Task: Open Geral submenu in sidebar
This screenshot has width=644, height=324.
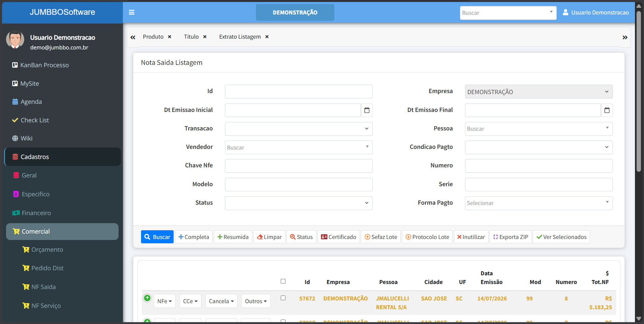Action: pyautogui.click(x=62, y=175)
